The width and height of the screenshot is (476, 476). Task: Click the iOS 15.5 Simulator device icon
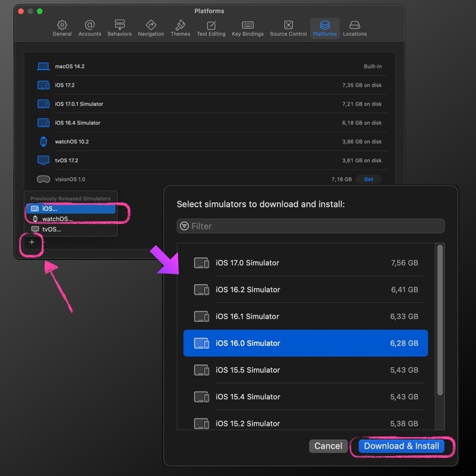[201, 370]
